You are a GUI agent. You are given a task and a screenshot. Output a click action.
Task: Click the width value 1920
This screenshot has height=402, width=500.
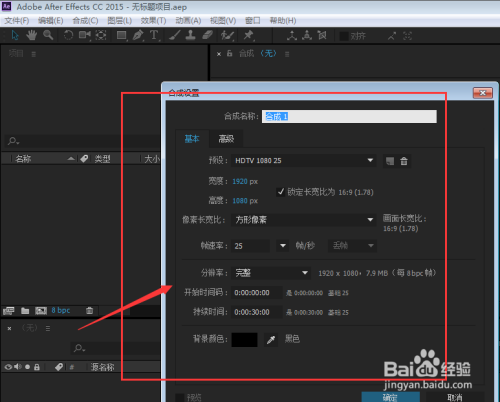[x=240, y=182]
